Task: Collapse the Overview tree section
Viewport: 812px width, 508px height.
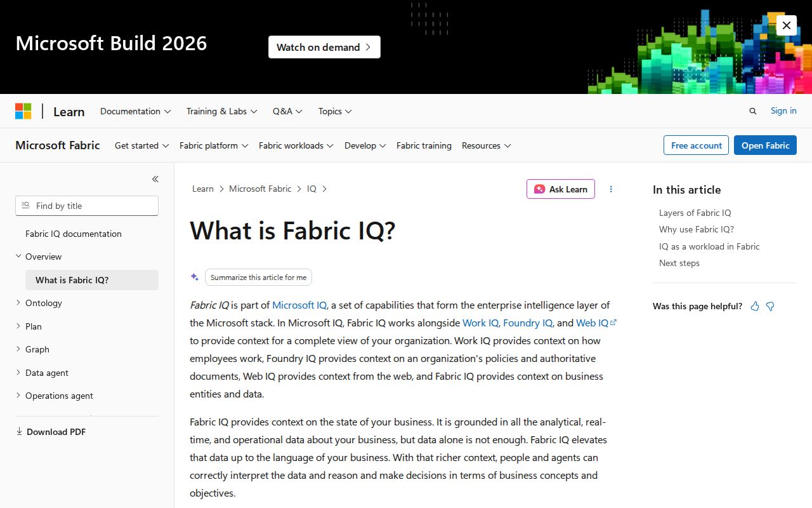Action: coord(18,257)
